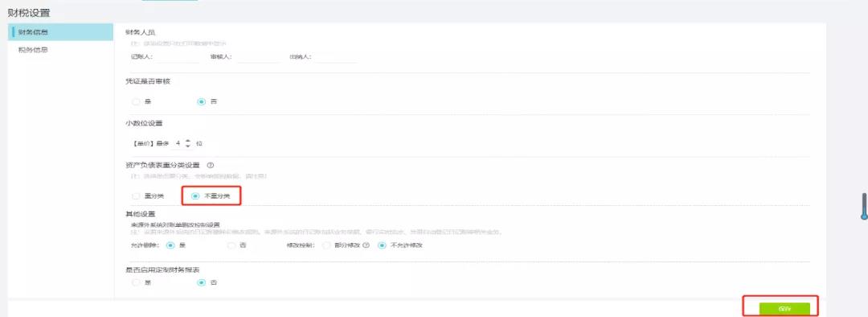The width and height of the screenshot is (868, 317).
Task: Set 允许删除 to 否
Action: coord(231,245)
